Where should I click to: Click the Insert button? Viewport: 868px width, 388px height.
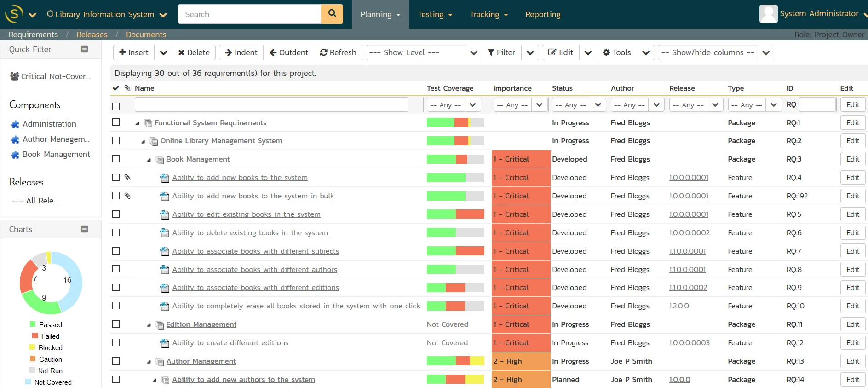coord(134,52)
